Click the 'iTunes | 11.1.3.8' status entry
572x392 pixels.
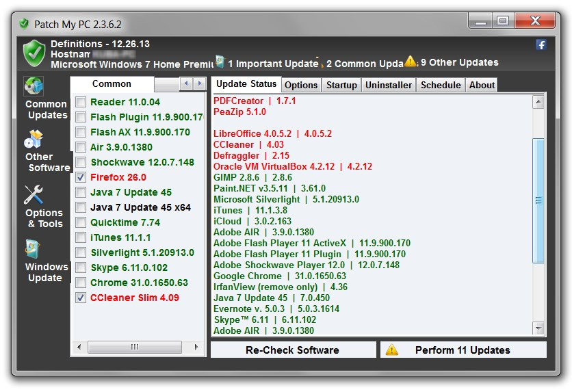click(250, 210)
